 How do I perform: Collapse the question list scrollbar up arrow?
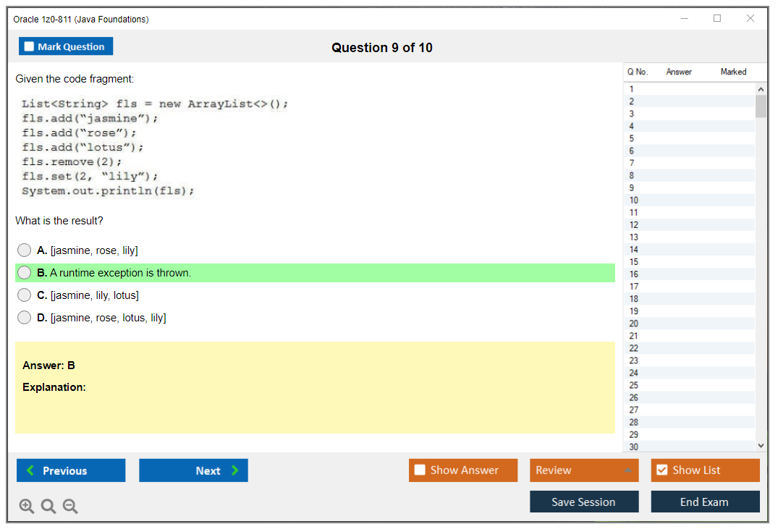click(761, 88)
